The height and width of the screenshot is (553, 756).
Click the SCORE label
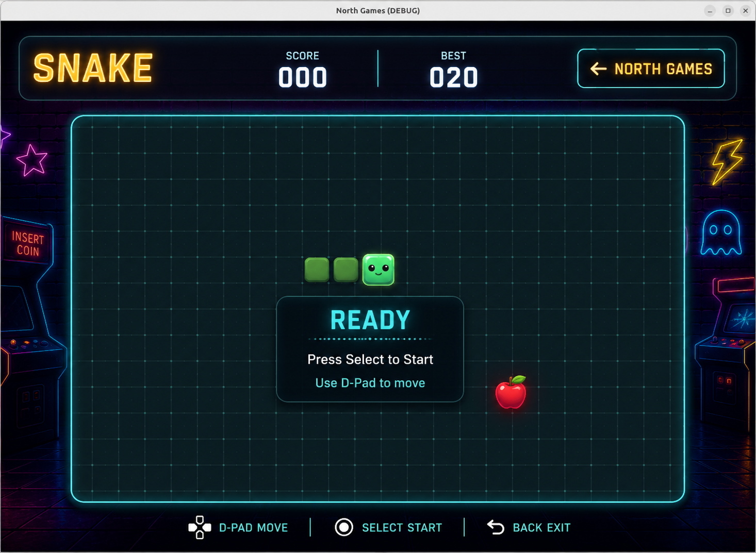[303, 56]
